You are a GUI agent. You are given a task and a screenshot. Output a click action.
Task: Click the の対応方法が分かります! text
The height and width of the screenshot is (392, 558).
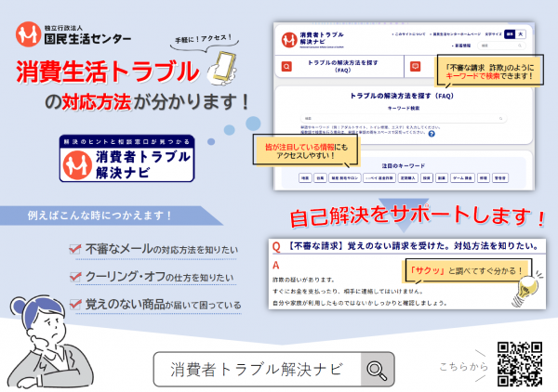(147, 102)
